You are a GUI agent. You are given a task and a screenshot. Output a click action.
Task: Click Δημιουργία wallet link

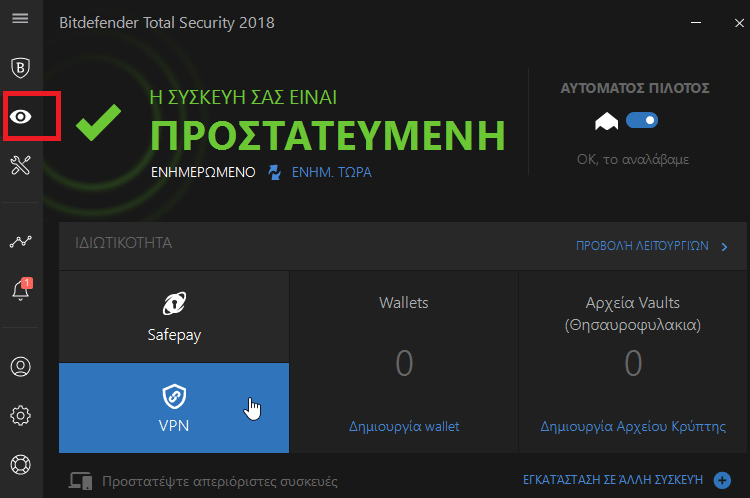pyautogui.click(x=404, y=426)
